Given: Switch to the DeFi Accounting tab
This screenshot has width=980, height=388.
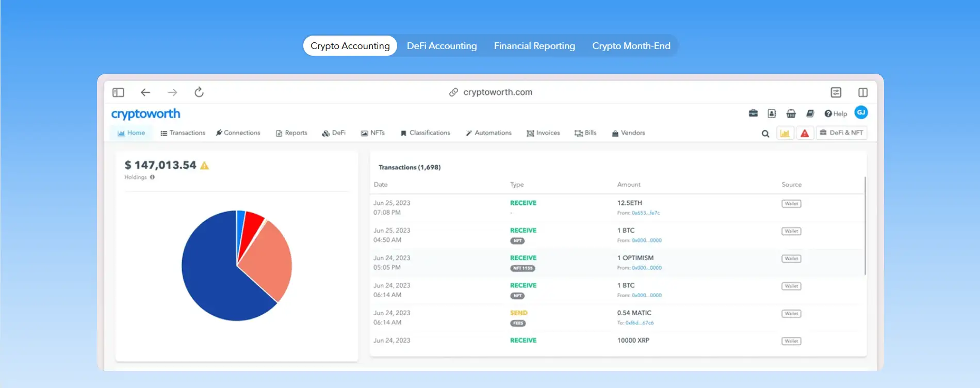Looking at the screenshot, I should [x=442, y=46].
